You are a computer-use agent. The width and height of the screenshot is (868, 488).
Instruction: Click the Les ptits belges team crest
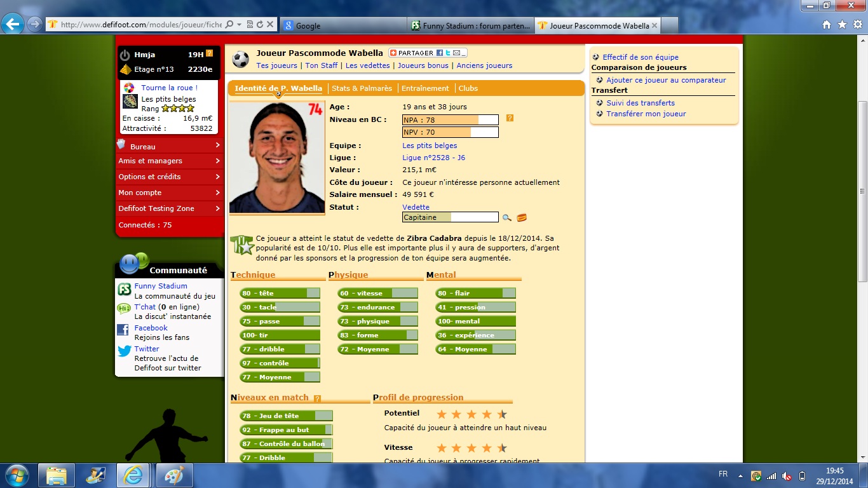click(x=130, y=102)
